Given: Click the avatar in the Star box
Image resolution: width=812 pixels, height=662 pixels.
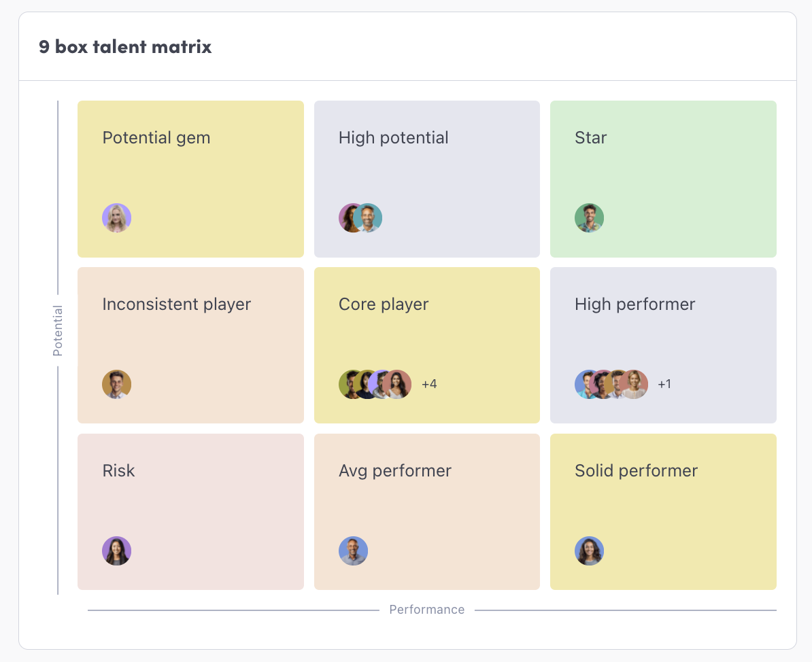Looking at the screenshot, I should point(589,218).
